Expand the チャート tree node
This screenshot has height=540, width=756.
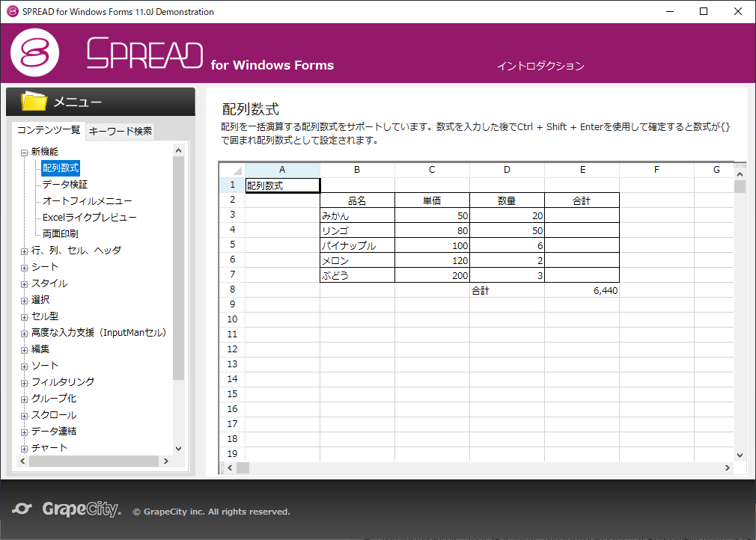[x=24, y=449]
